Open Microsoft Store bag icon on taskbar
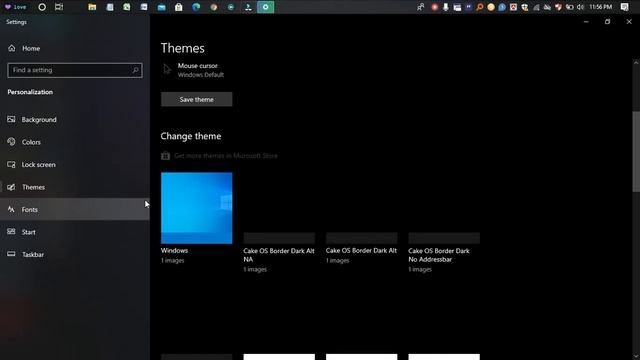This screenshot has height=360, width=640. [179, 7]
